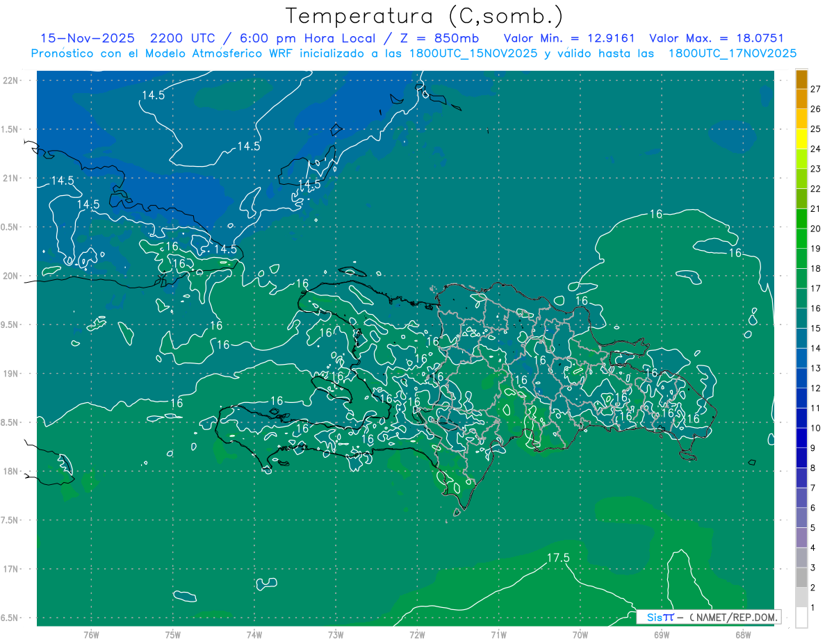The image size is (834, 644).
Task: Click the legend value "2"
Action: [x=813, y=588]
